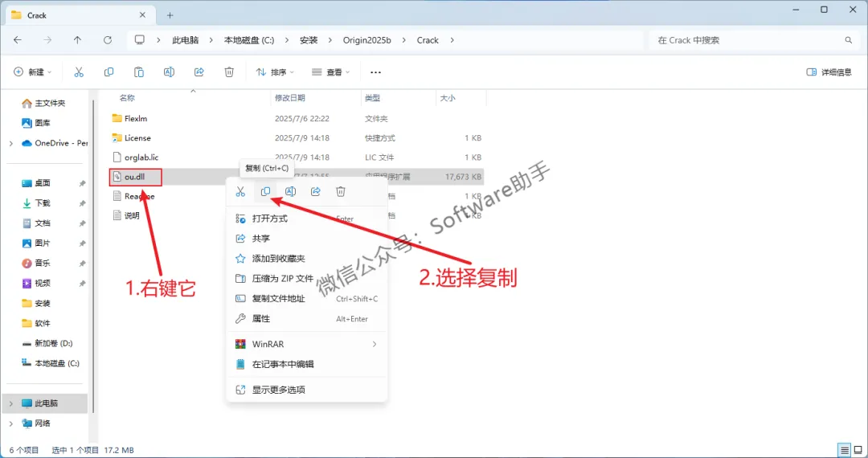This screenshot has width=868, height=458.
Task: Select the Flexlm folder
Action: coord(136,118)
